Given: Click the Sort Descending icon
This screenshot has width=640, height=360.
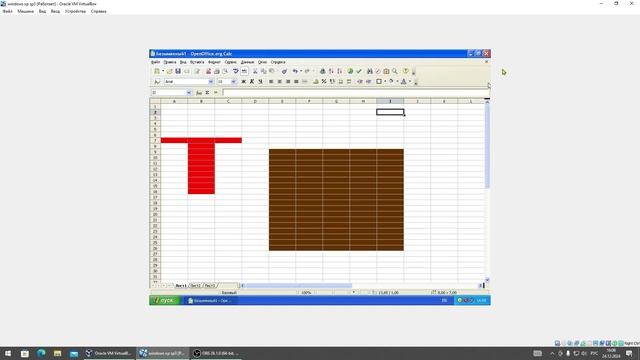Looking at the screenshot, I should point(339,71).
